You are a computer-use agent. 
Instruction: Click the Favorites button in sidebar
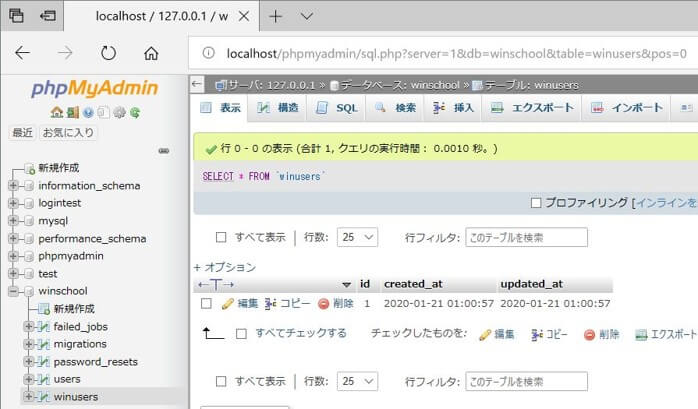(68, 133)
